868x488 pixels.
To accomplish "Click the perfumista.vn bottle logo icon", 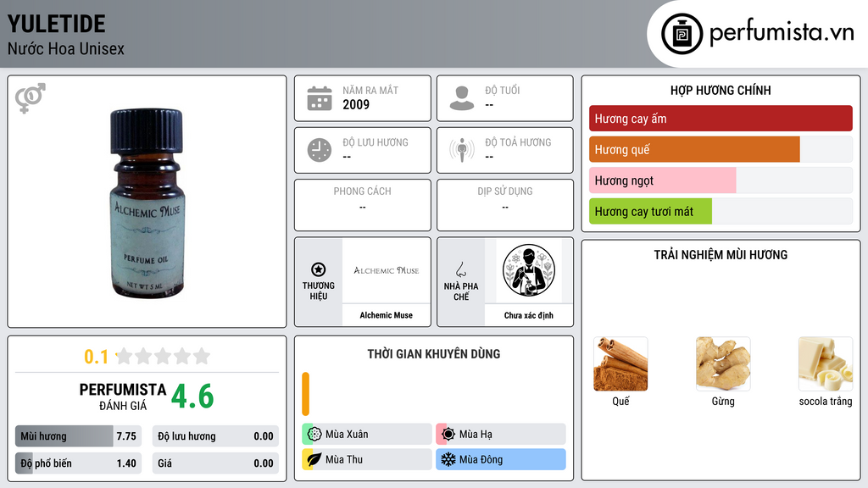I will click(682, 34).
